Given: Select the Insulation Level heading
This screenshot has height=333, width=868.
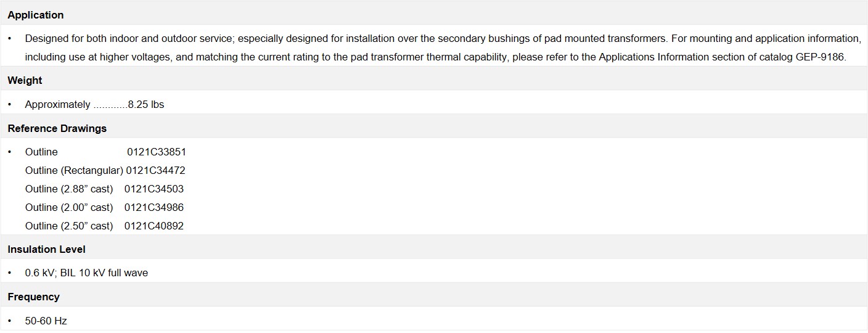Looking at the screenshot, I should (x=46, y=249).
